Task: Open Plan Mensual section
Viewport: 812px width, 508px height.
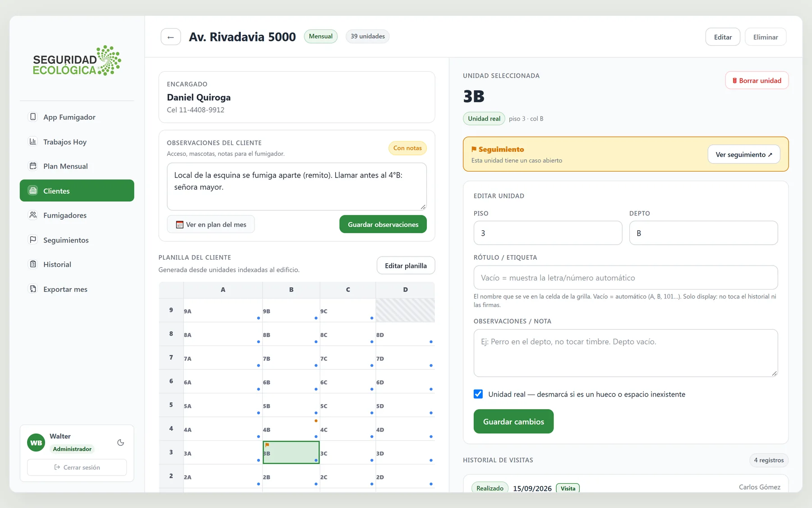Action: click(77, 166)
